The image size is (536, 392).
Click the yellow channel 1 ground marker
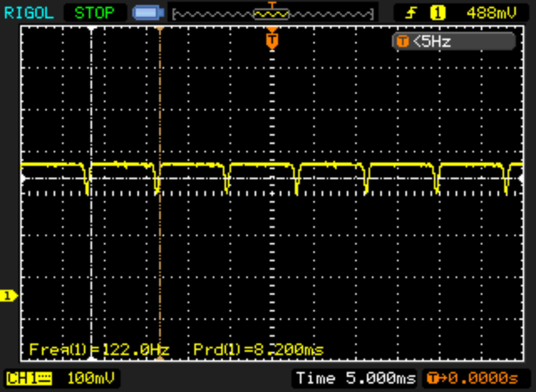pos(8,296)
